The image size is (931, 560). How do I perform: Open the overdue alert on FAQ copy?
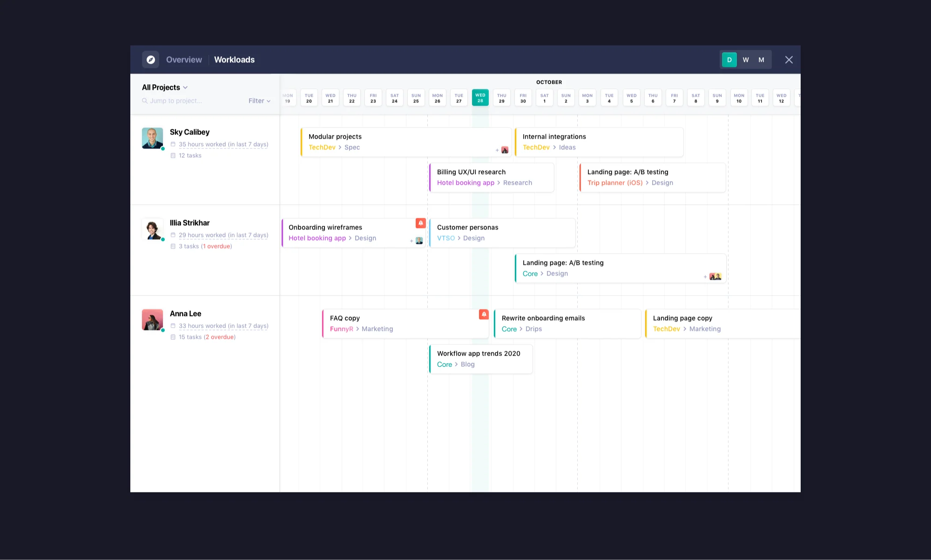point(484,314)
